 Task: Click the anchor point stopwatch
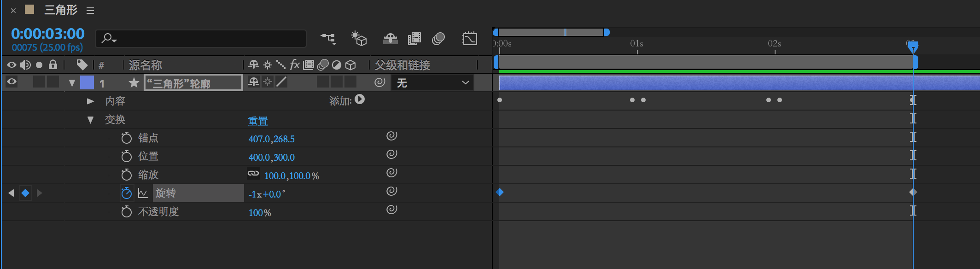126,138
